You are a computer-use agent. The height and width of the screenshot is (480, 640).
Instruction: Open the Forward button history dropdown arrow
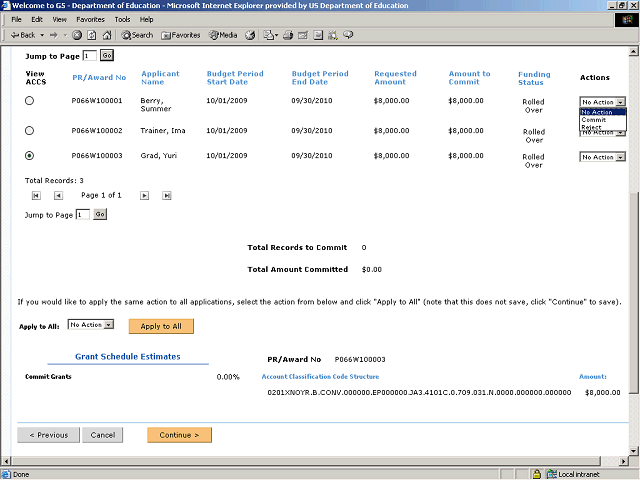coord(65,35)
